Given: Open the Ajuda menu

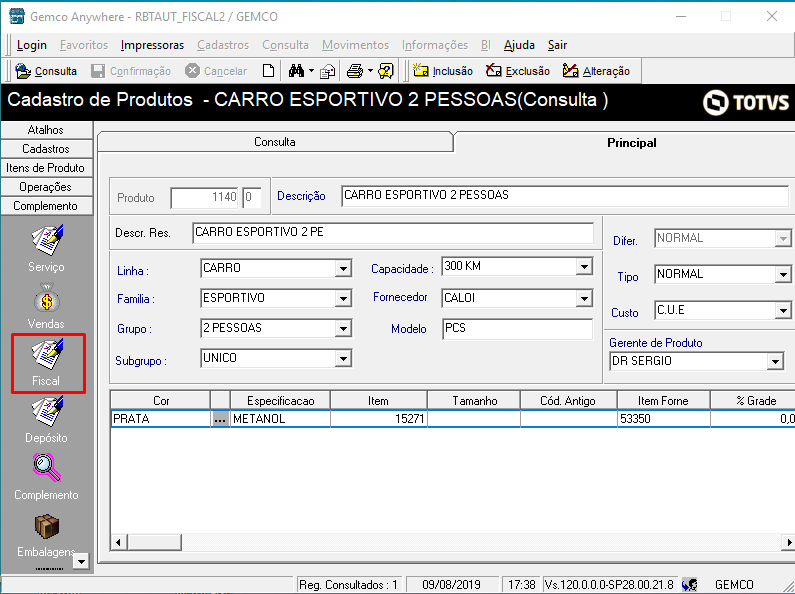Looking at the screenshot, I should click(519, 45).
